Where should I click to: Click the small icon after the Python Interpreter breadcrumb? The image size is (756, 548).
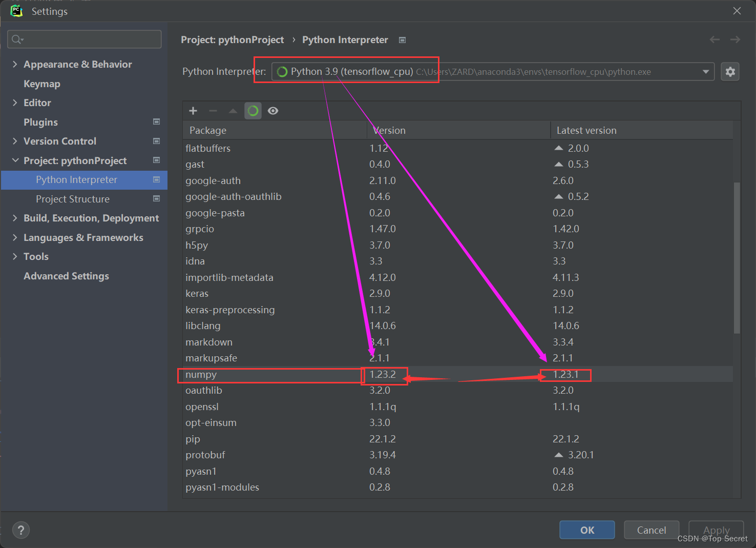coord(403,40)
